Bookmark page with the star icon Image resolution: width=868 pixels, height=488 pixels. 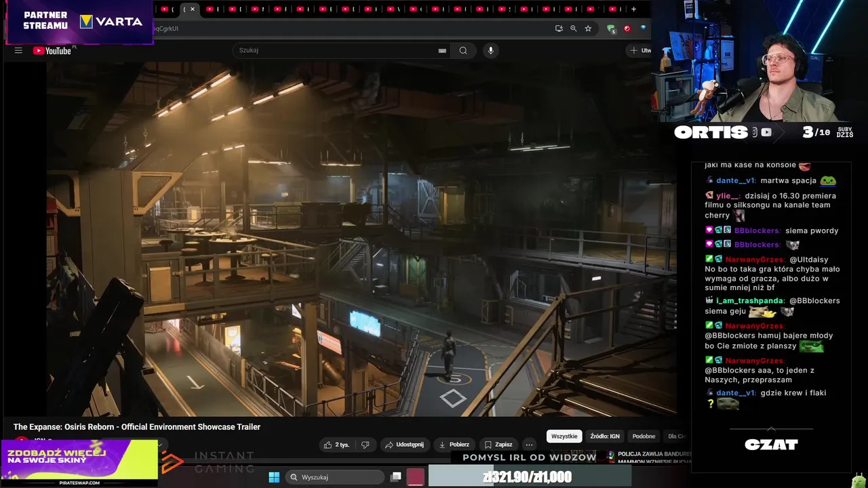(588, 28)
